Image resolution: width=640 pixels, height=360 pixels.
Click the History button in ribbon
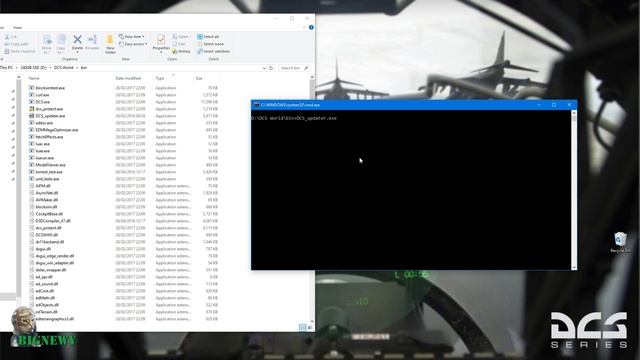click(182, 51)
